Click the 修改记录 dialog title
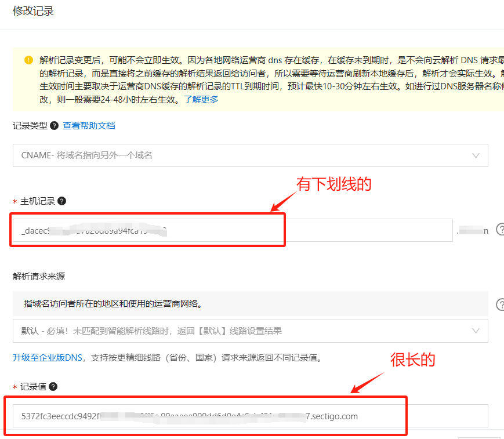This screenshot has height=439, width=504. 33,11
